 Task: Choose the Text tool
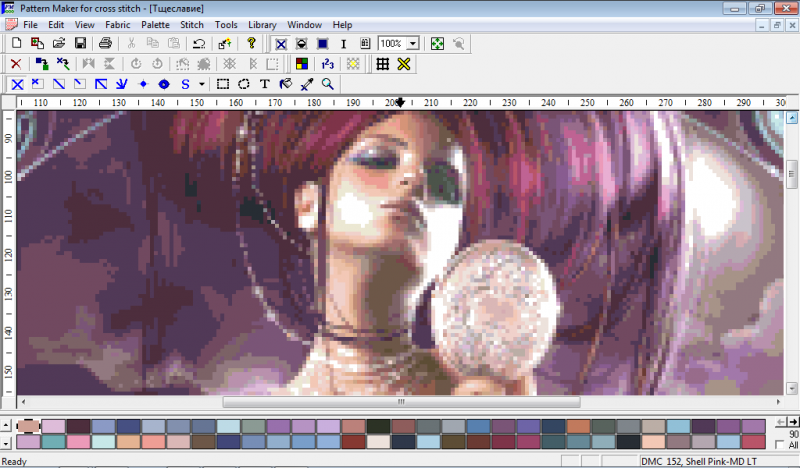(264, 84)
